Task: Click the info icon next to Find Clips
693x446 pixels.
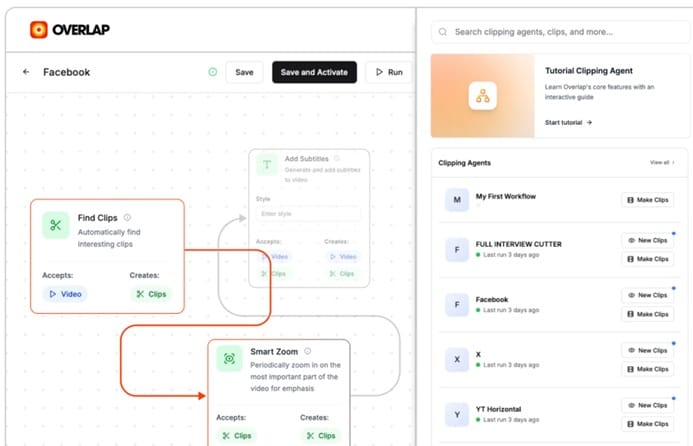Action: 127,217
